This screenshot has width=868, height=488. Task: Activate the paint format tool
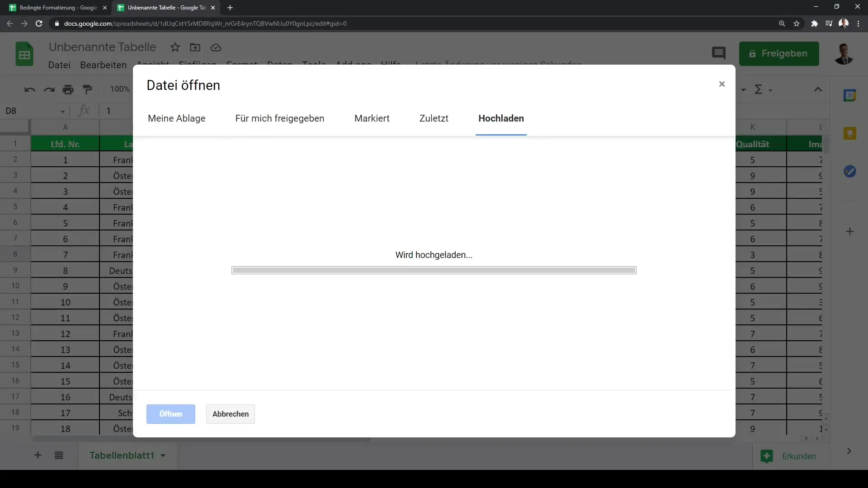coord(87,89)
